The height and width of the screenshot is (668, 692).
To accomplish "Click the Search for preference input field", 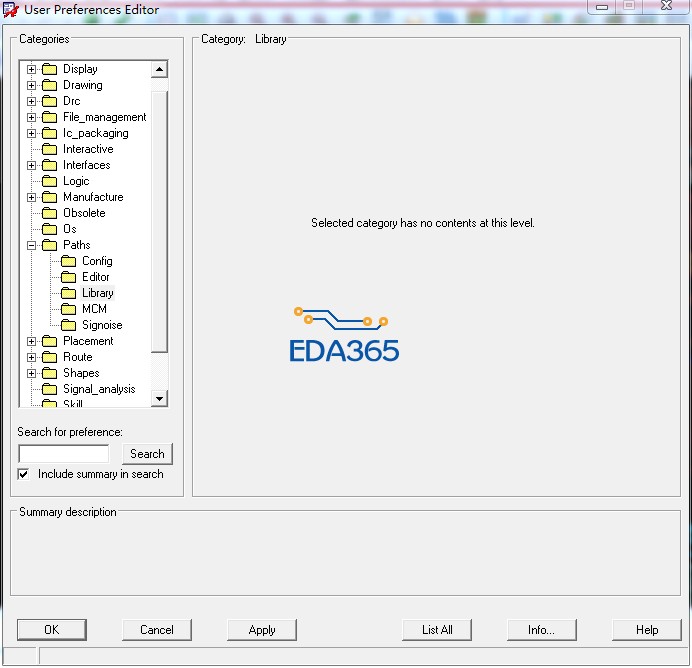I will (64, 454).
